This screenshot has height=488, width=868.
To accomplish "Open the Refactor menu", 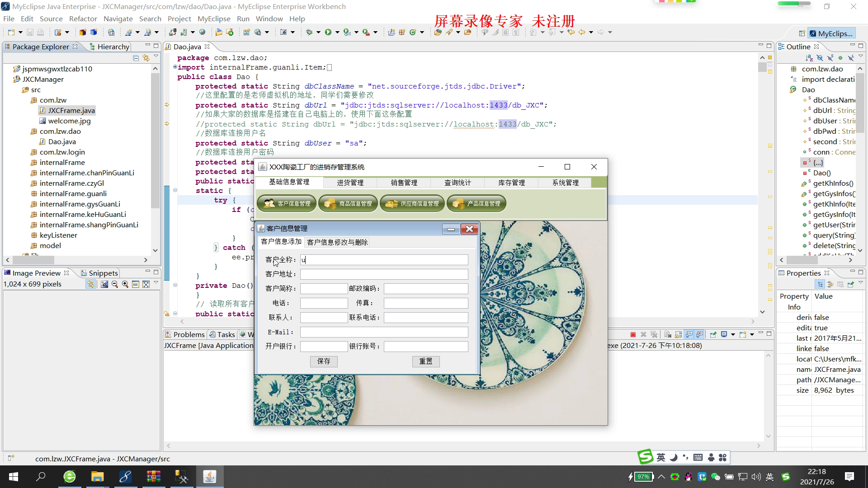I will [x=83, y=19].
